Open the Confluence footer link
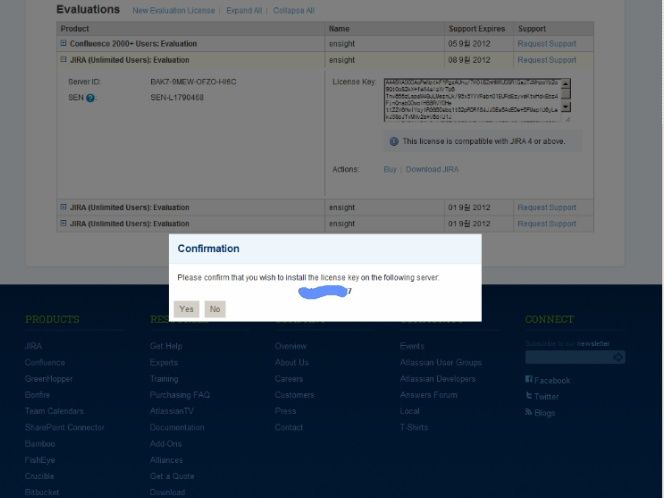Screen dimensions: 664x498 (x=45, y=362)
